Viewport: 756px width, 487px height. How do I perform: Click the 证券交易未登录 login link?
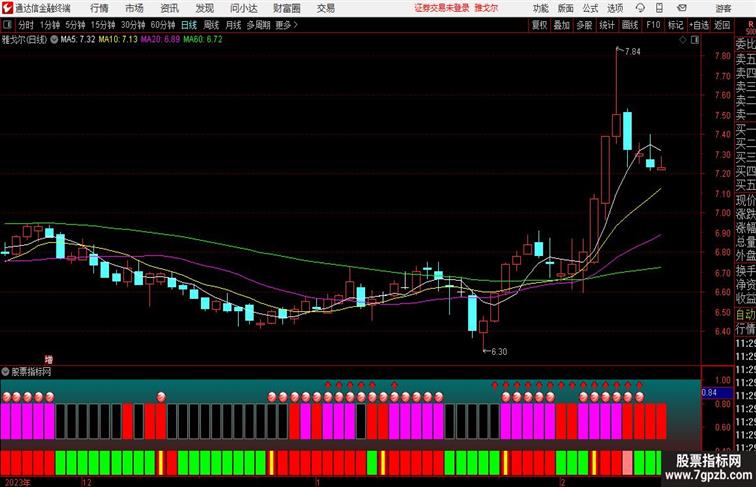coord(442,8)
